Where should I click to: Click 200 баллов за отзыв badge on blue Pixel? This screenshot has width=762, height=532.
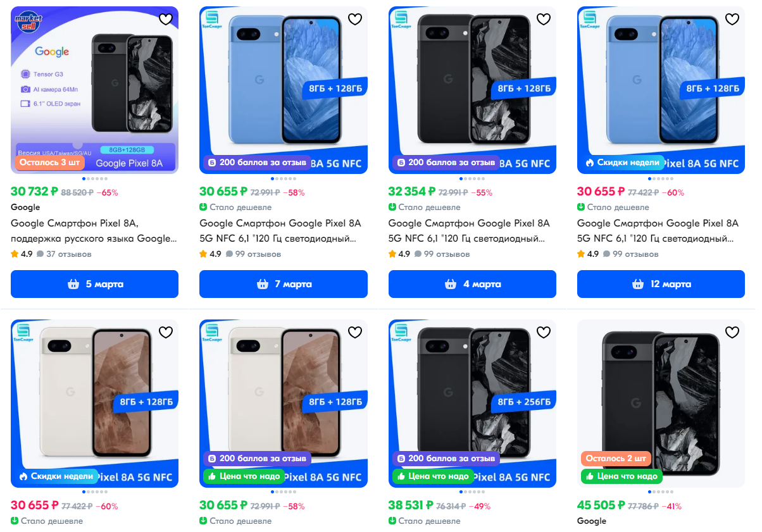258,163
